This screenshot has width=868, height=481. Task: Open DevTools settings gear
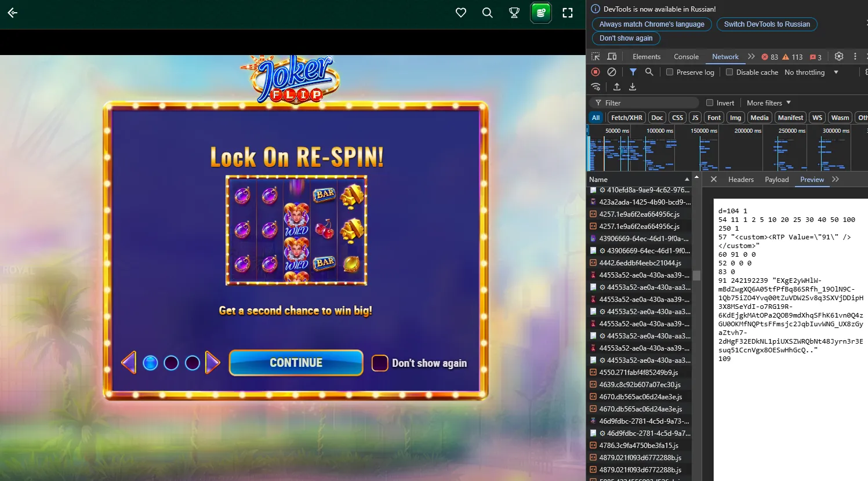click(839, 56)
